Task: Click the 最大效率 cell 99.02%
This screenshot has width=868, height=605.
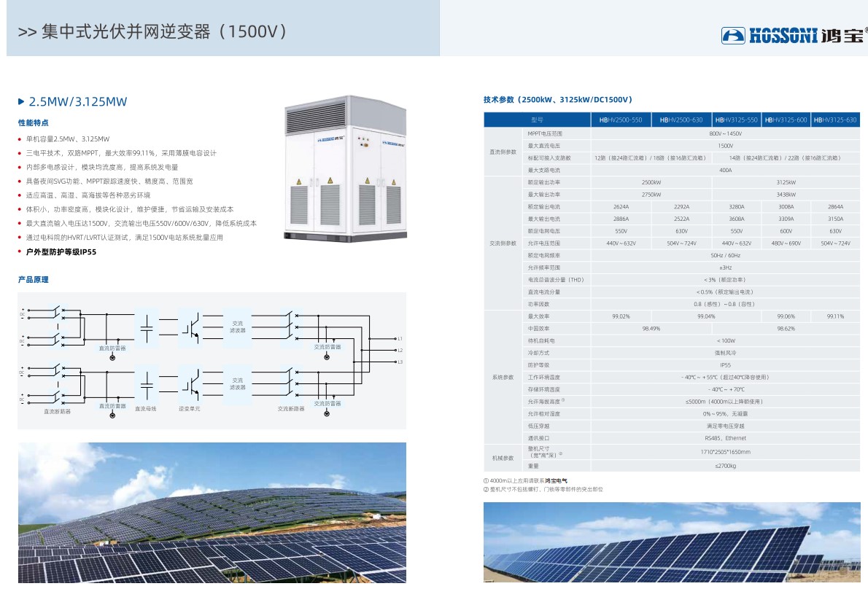Action: coord(621,316)
